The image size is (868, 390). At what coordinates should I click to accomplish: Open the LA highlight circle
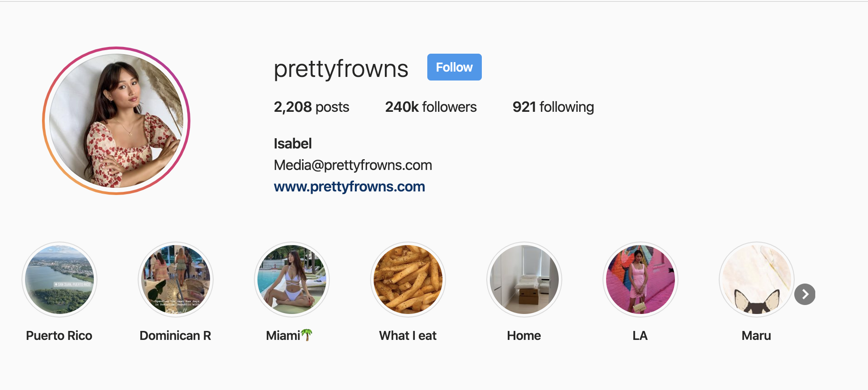tap(640, 280)
